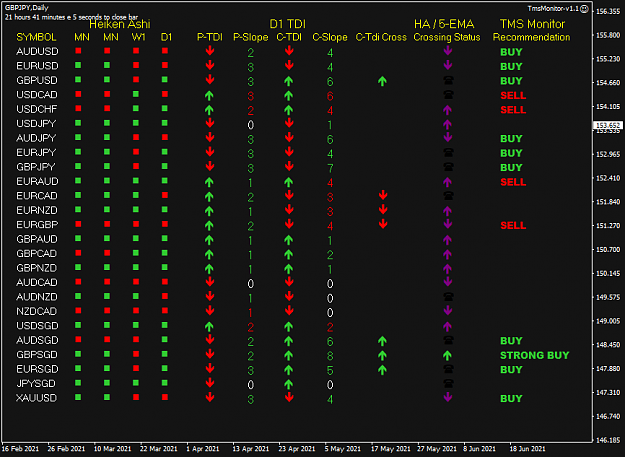Select the EURUSD symbol label
Viewport: 625px width, 457px height.
pos(37,66)
